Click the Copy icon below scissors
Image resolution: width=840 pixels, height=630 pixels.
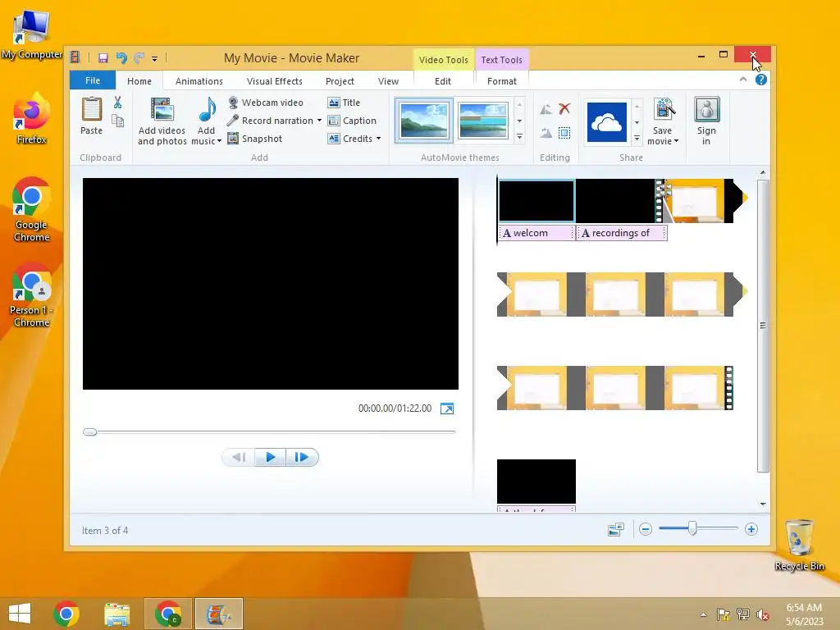coord(118,121)
